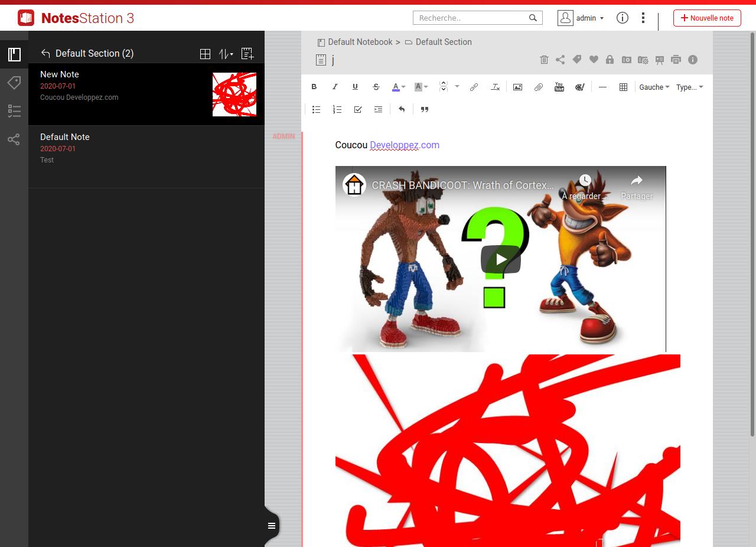Open the Developpez.com link

coord(405,145)
